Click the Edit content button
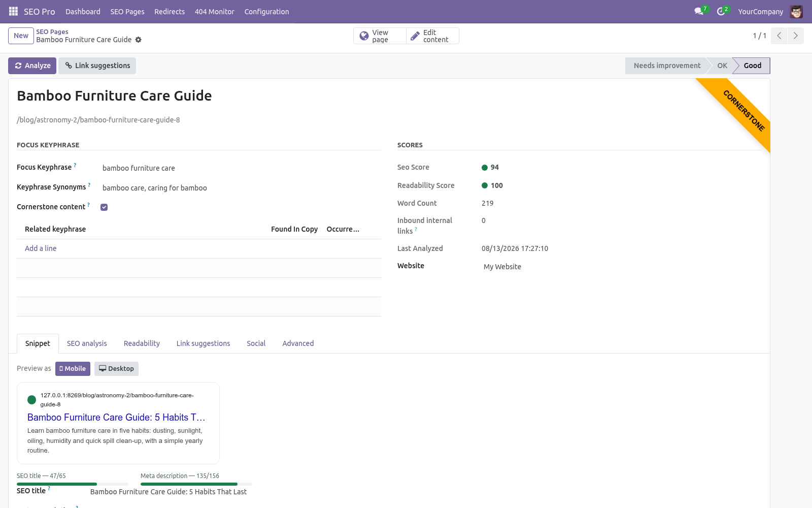 [x=432, y=36]
